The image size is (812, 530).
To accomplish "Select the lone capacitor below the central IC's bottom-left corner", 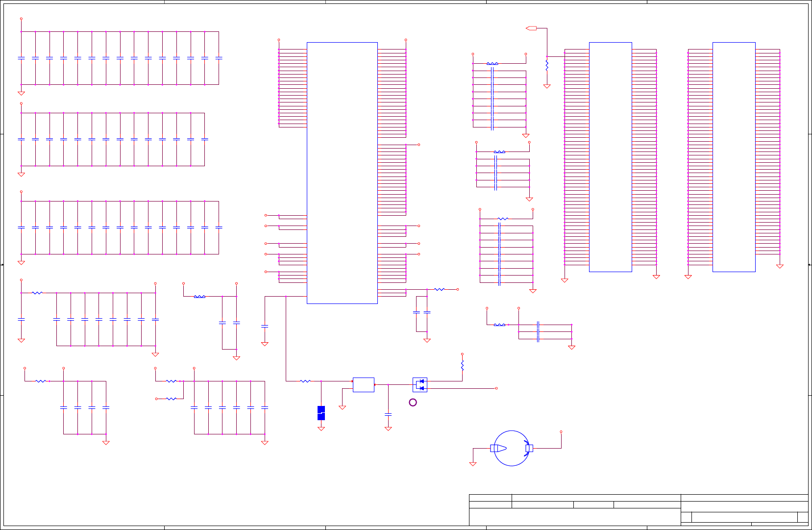I will coord(265,326).
